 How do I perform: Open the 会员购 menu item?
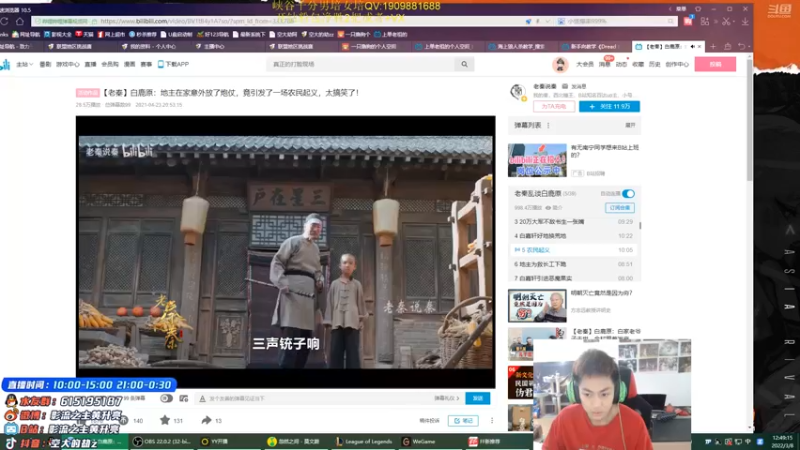point(110,64)
